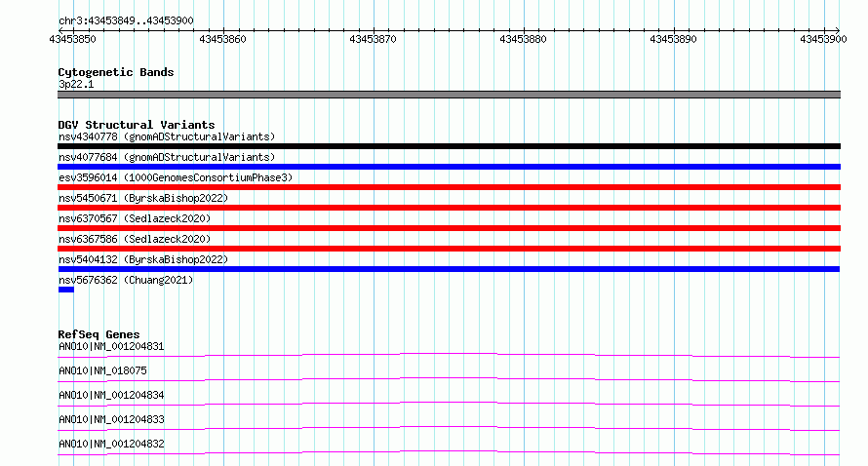The image size is (868, 466).
Task: Click the RefSeq Genes track title
Action: [99, 334]
